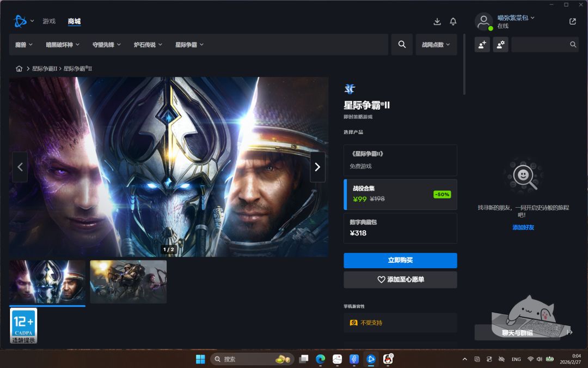Viewport: 588px width, 368px height.
Task: Open the notifications bell
Action: point(453,21)
